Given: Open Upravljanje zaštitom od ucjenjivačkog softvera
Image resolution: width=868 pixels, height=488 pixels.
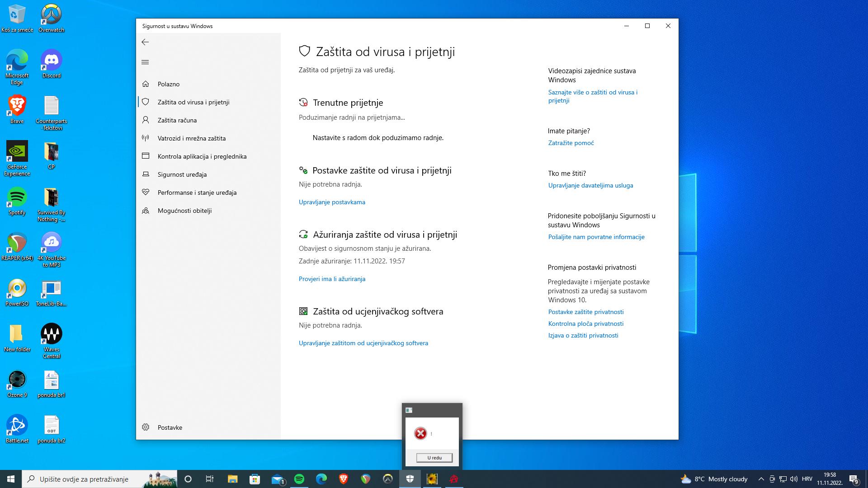Looking at the screenshot, I should coord(363,343).
